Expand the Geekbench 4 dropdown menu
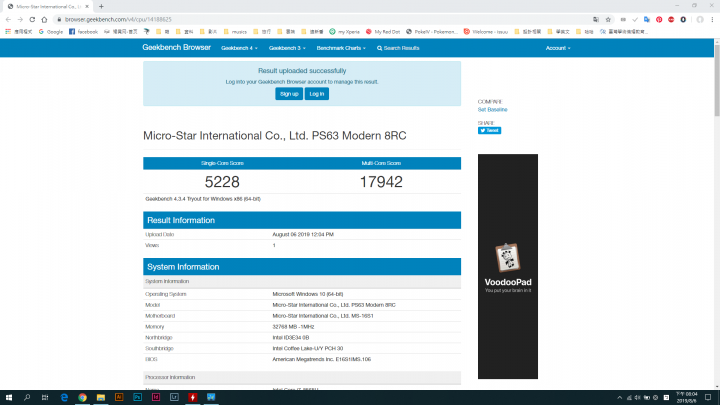Screen dimensions: 720x405 coord(239,48)
